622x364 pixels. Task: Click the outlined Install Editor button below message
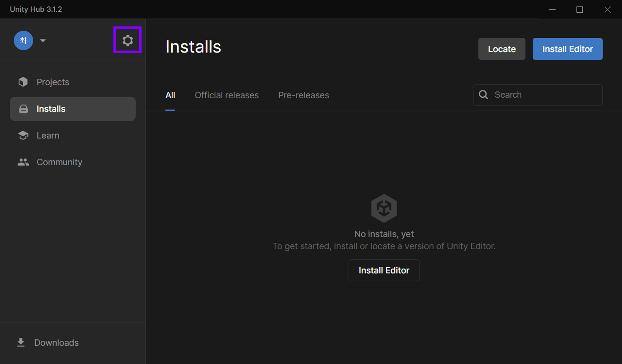pyautogui.click(x=384, y=270)
